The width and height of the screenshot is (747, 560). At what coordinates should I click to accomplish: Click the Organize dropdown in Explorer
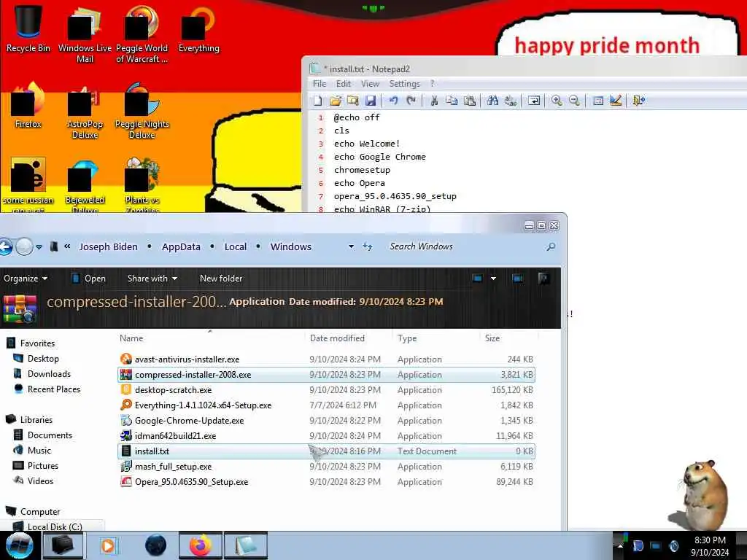[26, 279]
